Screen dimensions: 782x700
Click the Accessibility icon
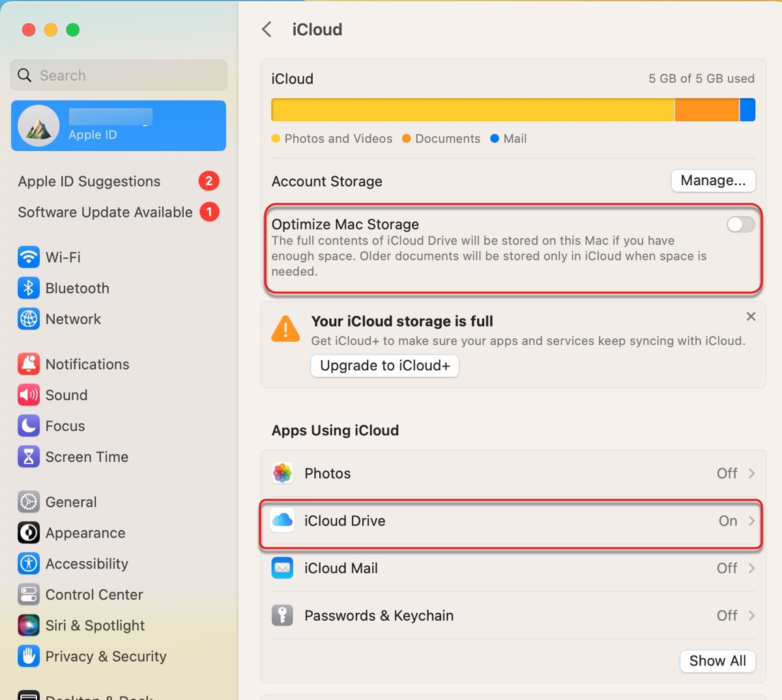(29, 564)
